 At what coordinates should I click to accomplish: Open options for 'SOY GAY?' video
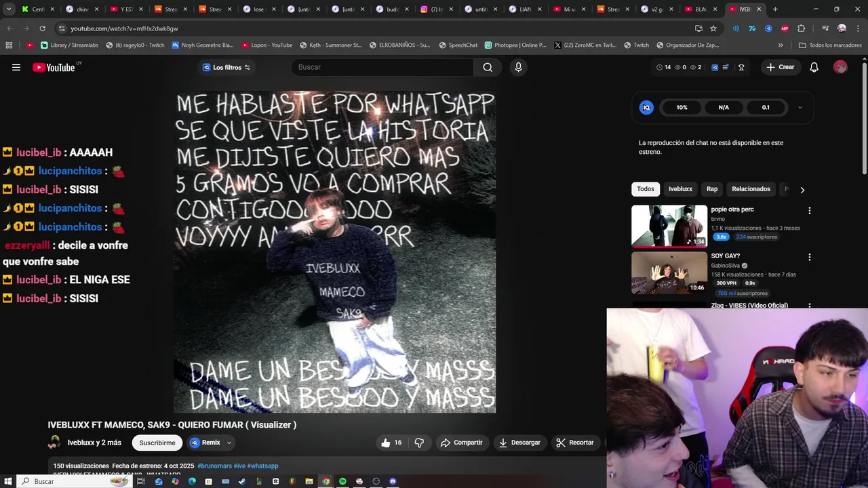click(x=809, y=258)
